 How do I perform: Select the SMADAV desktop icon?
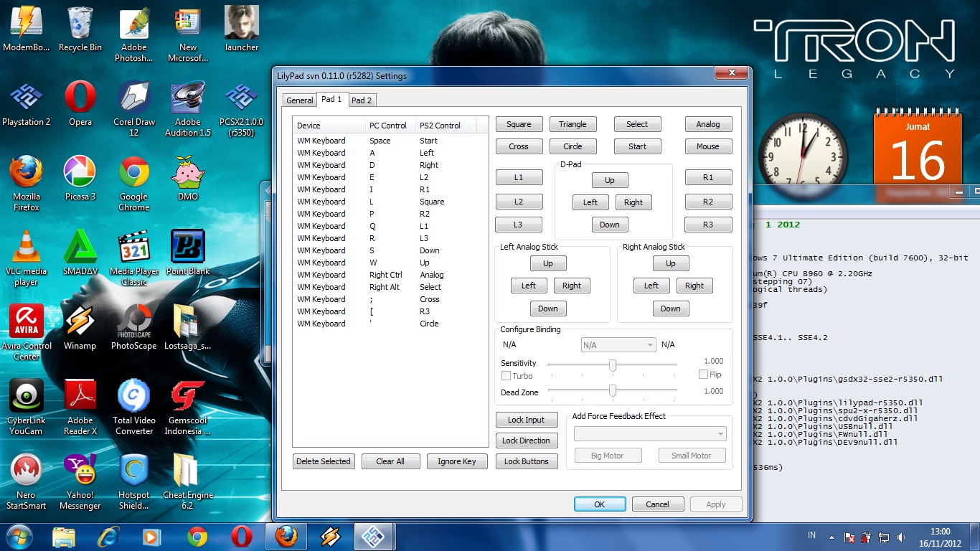80,253
